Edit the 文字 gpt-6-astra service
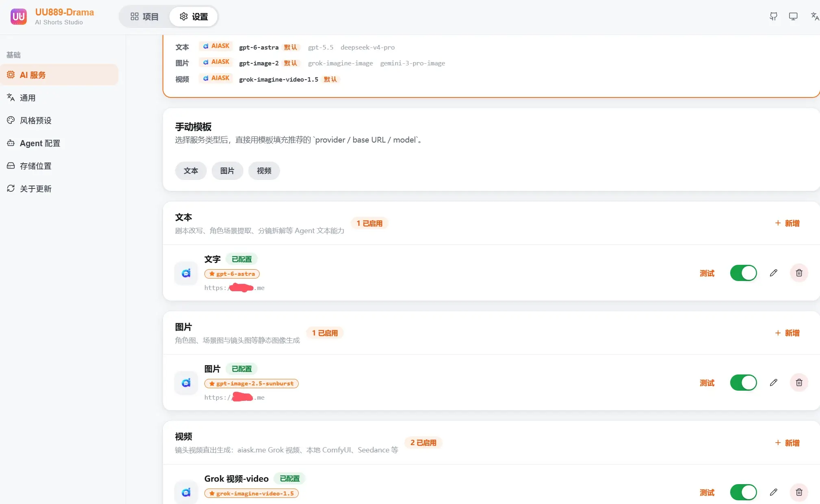The width and height of the screenshot is (820, 504). point(773,273)
